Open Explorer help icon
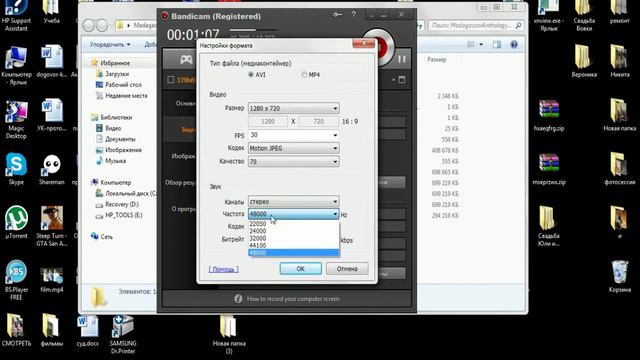The width and height of the screenshot is (640, 360). tap(514, 44)
